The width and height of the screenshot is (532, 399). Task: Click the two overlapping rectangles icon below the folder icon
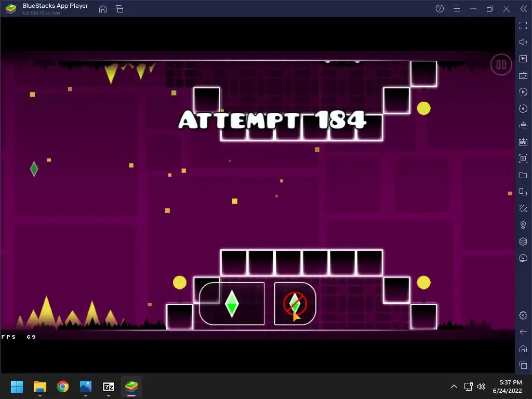(x=523, y=192)
